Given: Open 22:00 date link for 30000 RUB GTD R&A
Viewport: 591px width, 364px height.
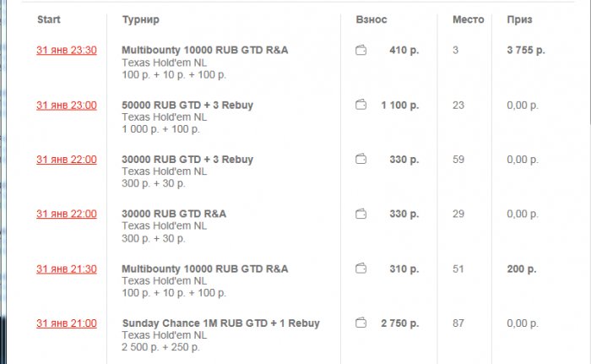Looking at the screenshot, I should point(66,215).
